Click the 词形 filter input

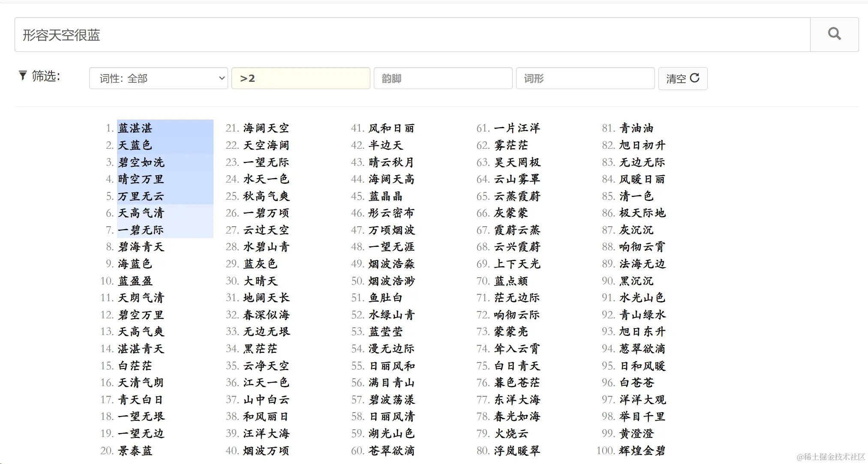(x=585, y=78)
